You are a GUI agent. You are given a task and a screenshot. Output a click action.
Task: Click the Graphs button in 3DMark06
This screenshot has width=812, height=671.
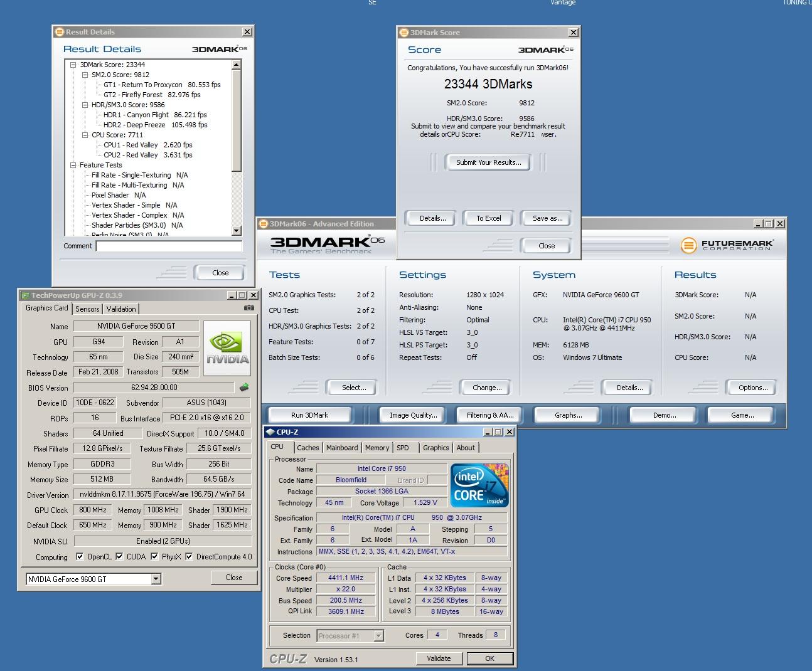point(569,415)
